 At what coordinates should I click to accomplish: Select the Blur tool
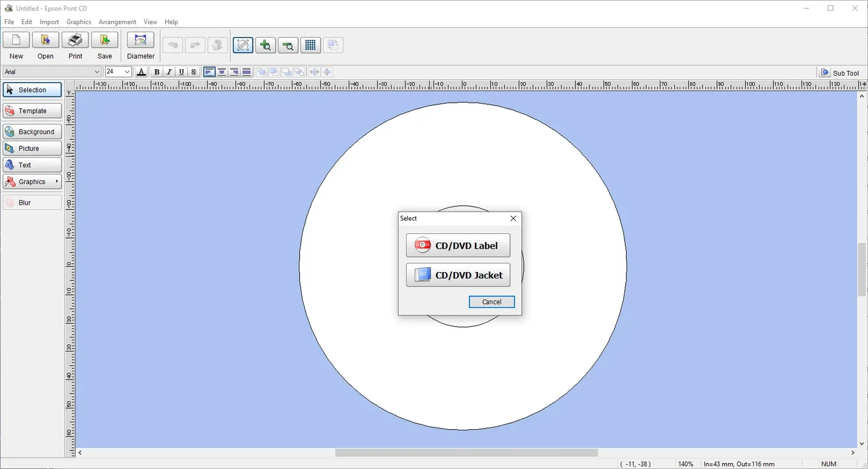tap(32, 202)
